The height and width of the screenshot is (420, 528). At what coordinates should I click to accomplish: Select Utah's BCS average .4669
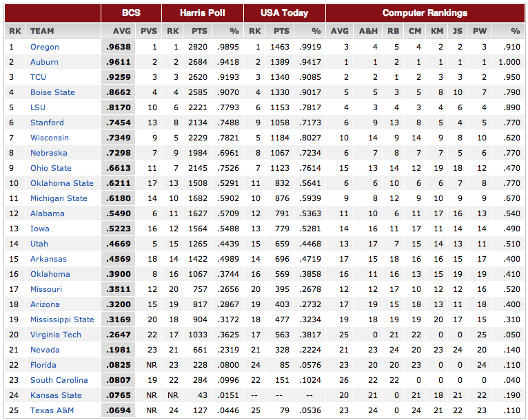(119, 244)
